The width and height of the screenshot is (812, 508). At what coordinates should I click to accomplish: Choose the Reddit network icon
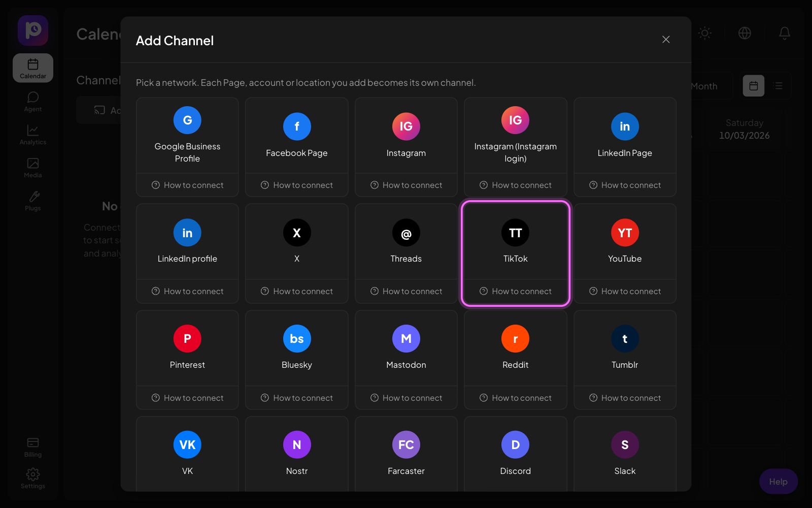(x=515, y=339)
